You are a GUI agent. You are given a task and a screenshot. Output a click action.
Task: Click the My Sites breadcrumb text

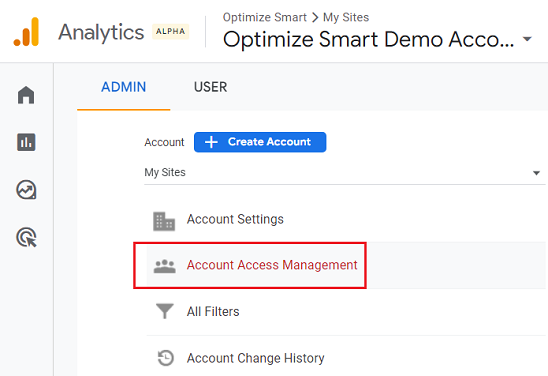point(346,17)
